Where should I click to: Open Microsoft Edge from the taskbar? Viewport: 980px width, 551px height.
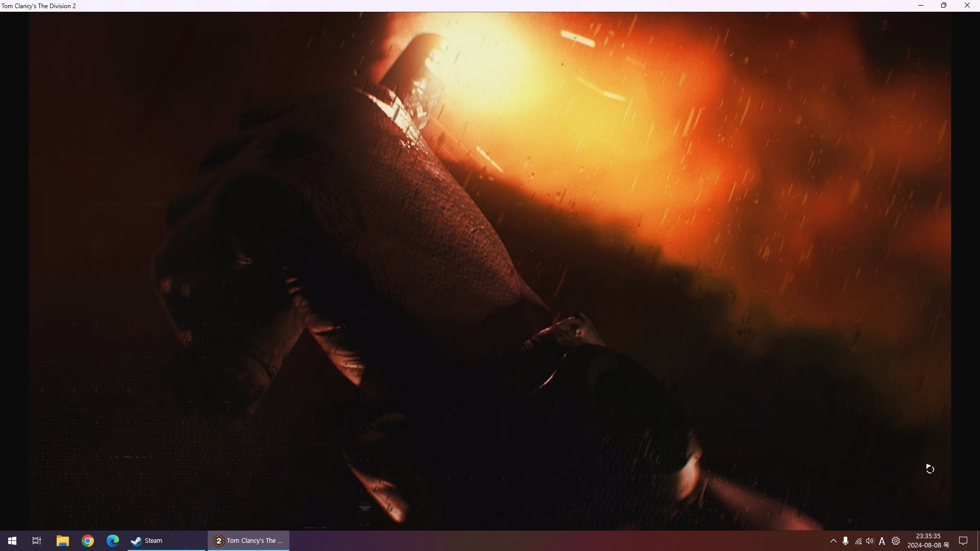112,541
